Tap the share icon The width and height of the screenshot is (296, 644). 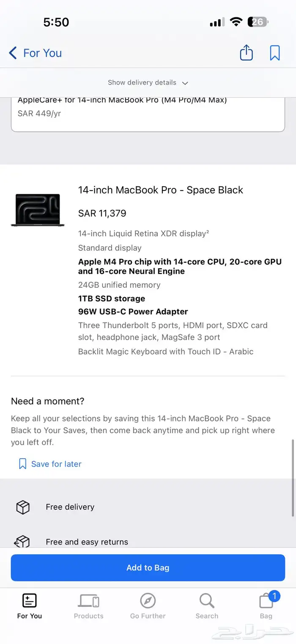(x=246, y=53)
